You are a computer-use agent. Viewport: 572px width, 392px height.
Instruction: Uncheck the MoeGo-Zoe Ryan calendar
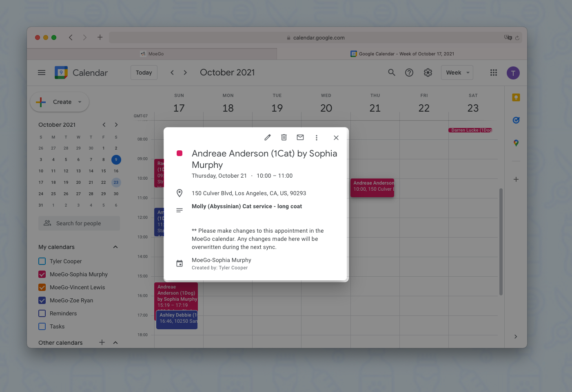[42, 300]
